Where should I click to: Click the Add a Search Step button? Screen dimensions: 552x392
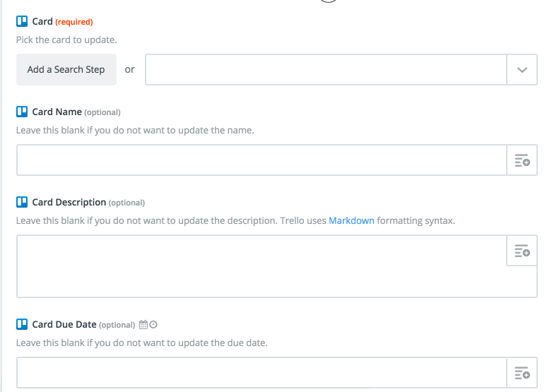[66, 70]
